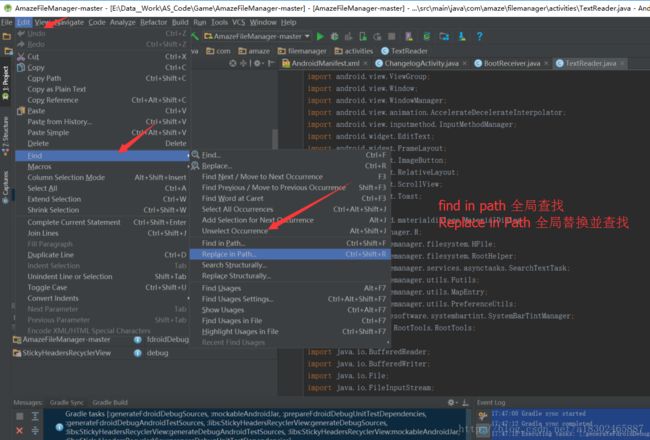The width and height of the screenshot is (650, 440).
Task: Choose Find in Path... from submenu
Action: click(x=289, y=243)
